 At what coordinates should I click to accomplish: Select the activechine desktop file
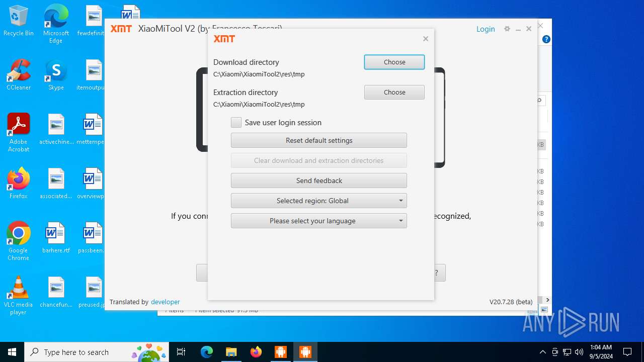[56, 129]
